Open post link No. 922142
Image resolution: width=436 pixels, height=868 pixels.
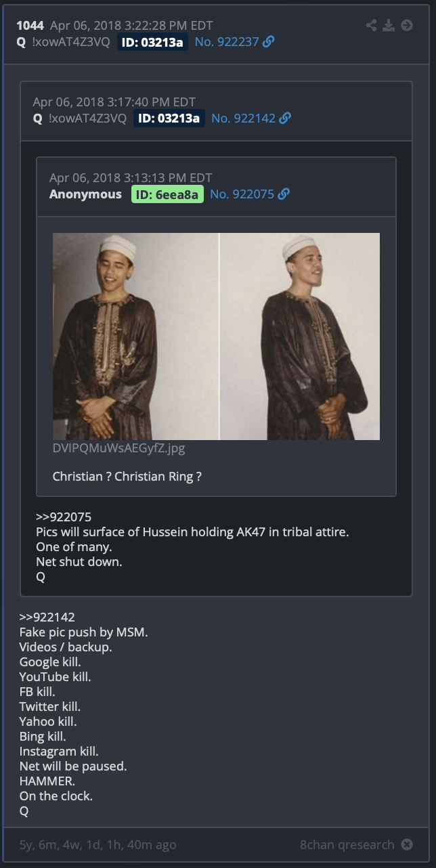(x=243, y=118)
